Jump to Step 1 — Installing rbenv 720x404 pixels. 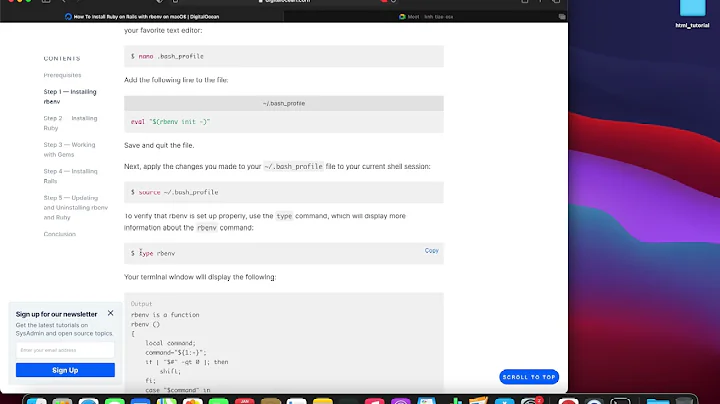[x=70, y=96]
